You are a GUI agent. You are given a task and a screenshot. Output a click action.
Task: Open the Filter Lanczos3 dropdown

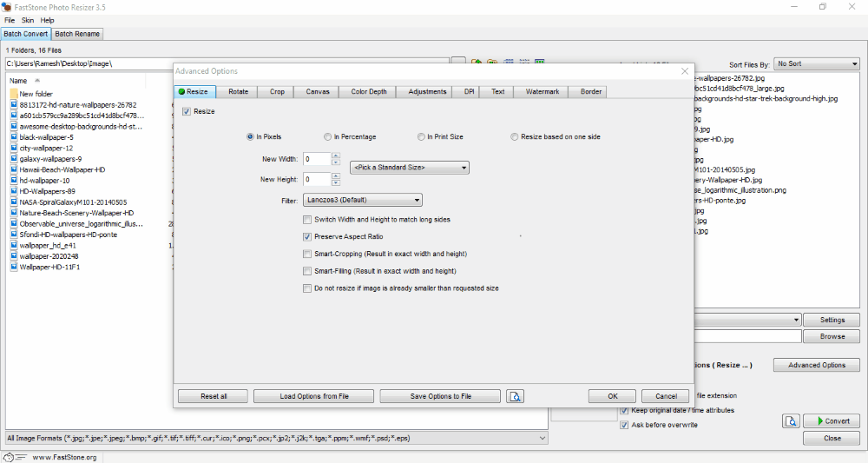pos(363,200)
